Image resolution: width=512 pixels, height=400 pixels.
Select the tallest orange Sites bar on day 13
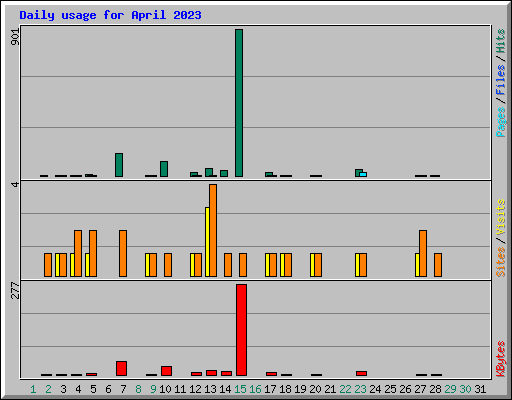point(213,230)
